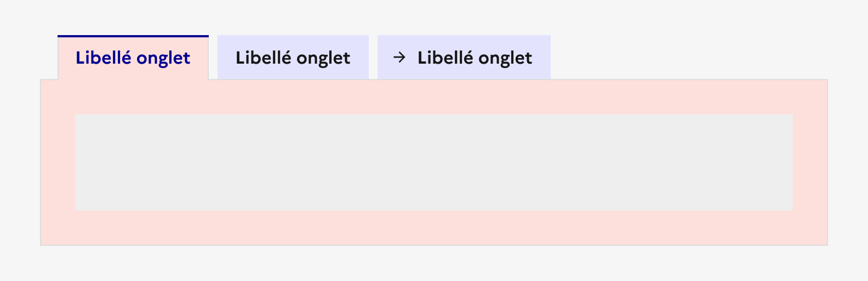Click the pink padding below the gray content box
The width and height of the screenshot is (868, 281).
pos(434,228)
